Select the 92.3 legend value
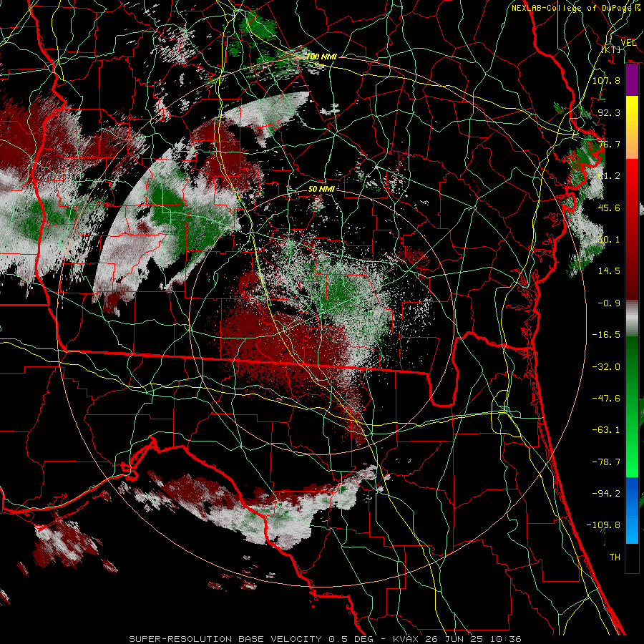644x644 pixels. (x=609, y=112)
